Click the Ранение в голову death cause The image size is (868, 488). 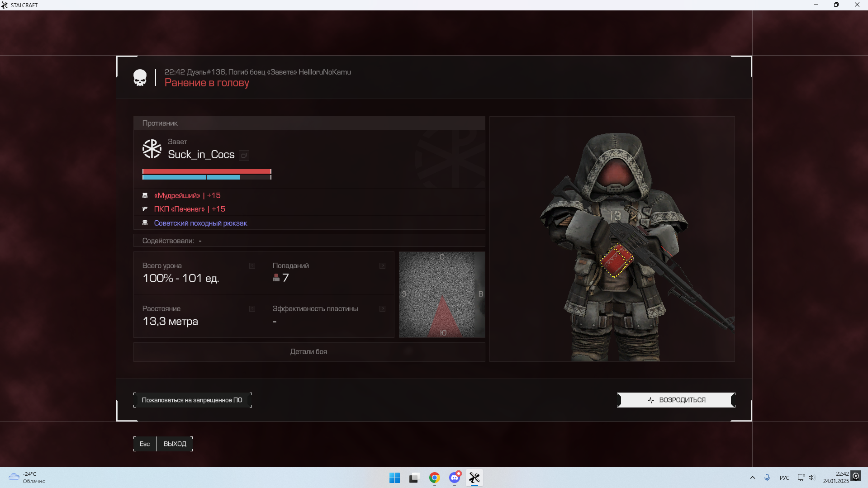[207, 83]
